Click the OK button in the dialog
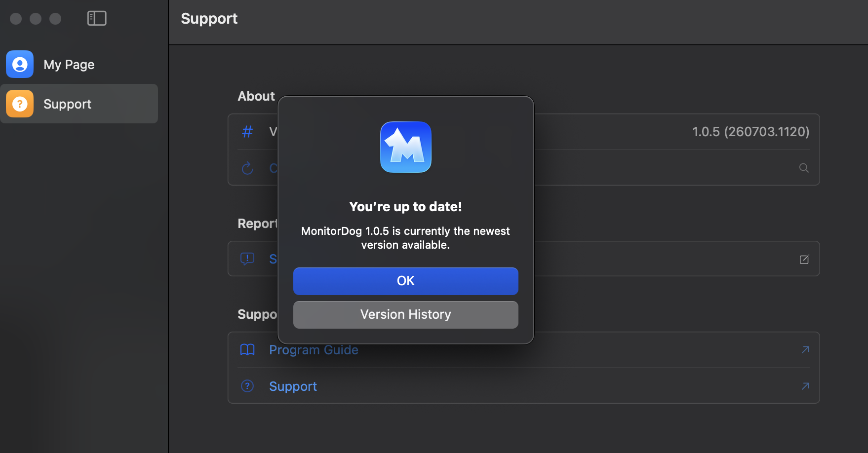The height and width of the screenshot is (453, 868). [405, 281]
